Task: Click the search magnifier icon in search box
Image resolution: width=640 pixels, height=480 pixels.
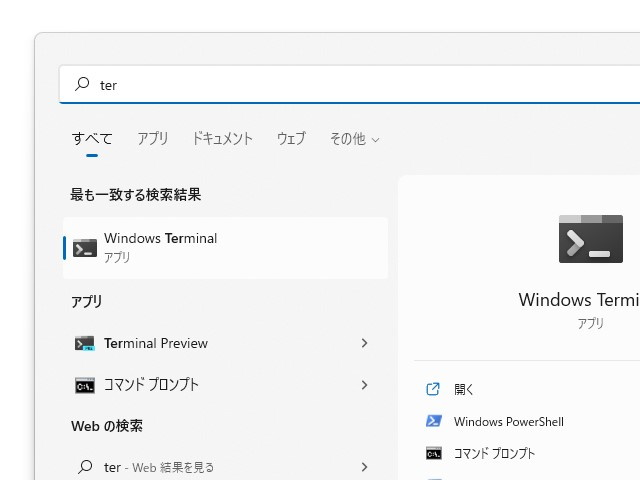Action: coord(82,84)
